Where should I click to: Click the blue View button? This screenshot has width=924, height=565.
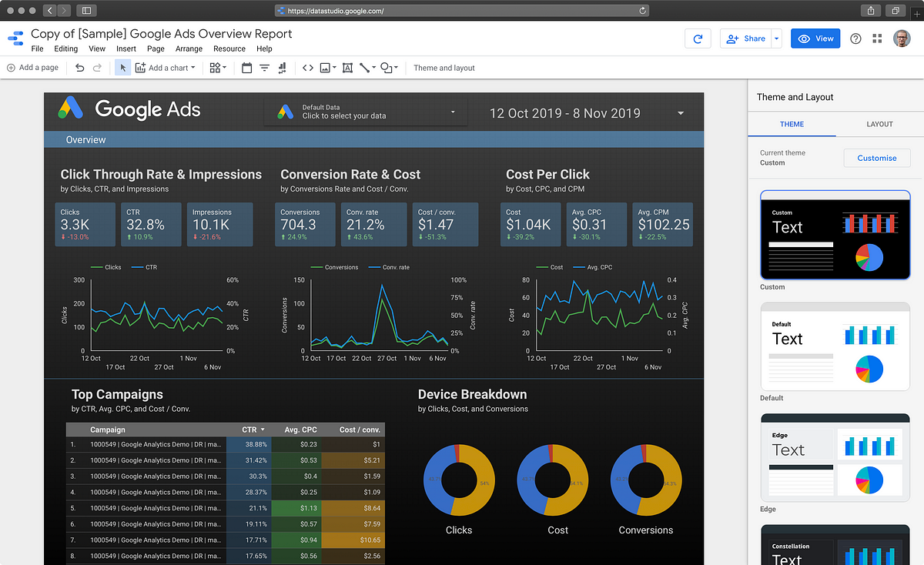click(x=815, y=38)
